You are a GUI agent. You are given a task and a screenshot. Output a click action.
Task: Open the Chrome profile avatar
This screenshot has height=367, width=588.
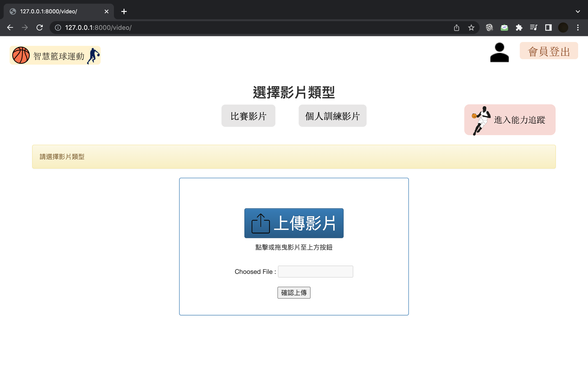click(x=563, y=28)
